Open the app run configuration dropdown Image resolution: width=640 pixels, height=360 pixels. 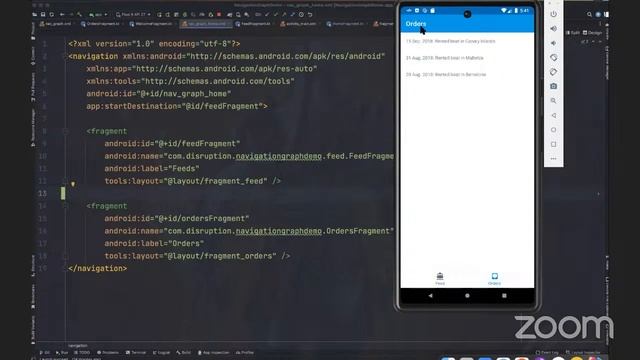(x=98, y=14)
